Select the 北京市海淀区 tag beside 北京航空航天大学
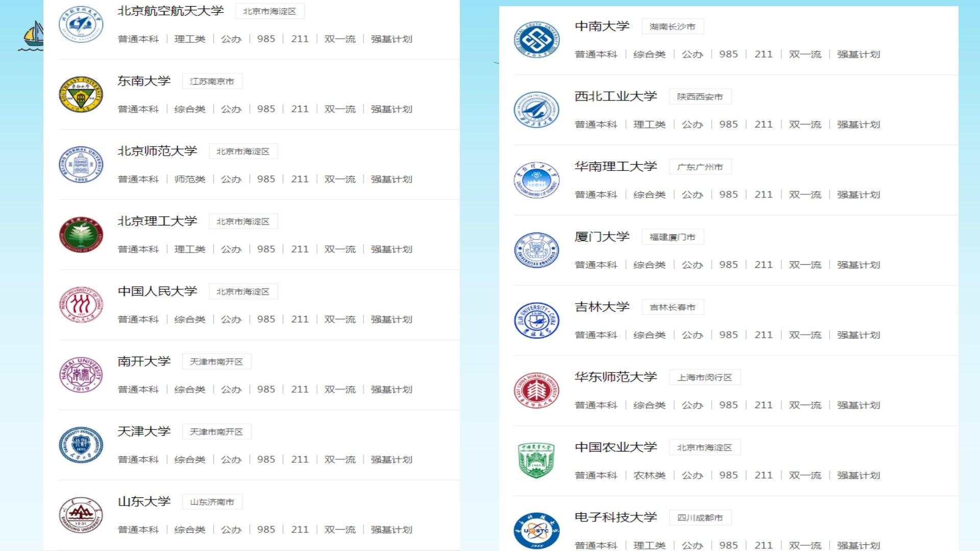This screenshot has width=980, height=551. tap(269, 11)
